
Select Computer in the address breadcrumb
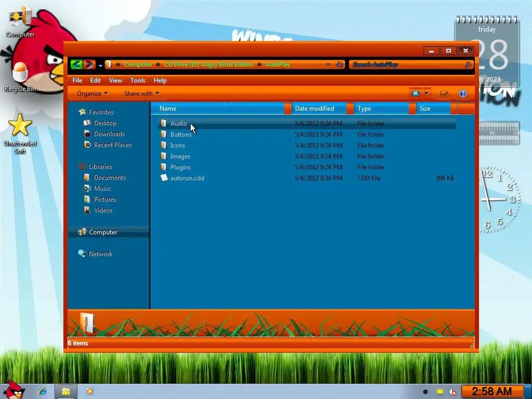[x=138, y=64]
